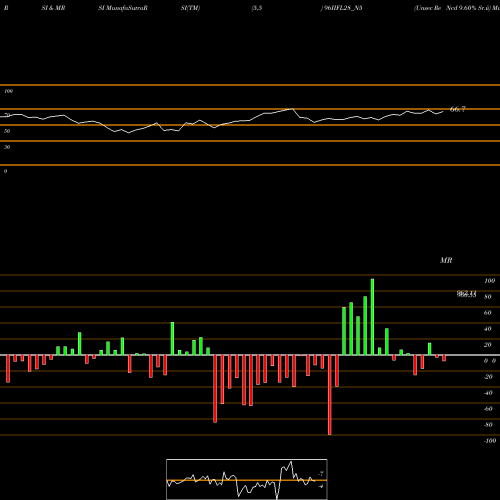Click the 40 label on MR axis
Image resolution: width=500 pixels, height=500 pixels.
(x=488, y=329)
